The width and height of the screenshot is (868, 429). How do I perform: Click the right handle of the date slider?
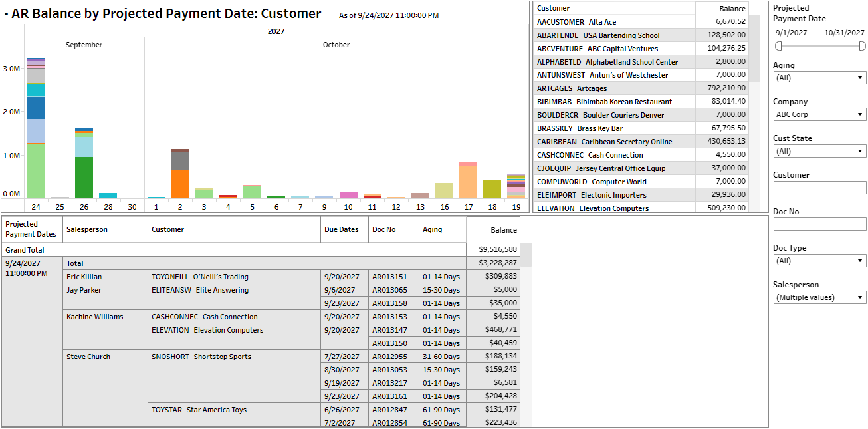[862, 46]
